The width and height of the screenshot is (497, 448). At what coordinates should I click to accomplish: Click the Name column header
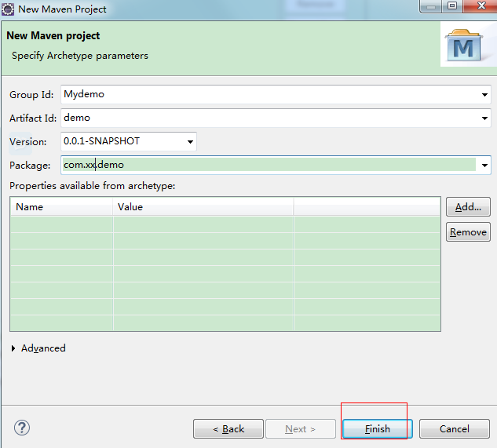(x=61, y=207)
